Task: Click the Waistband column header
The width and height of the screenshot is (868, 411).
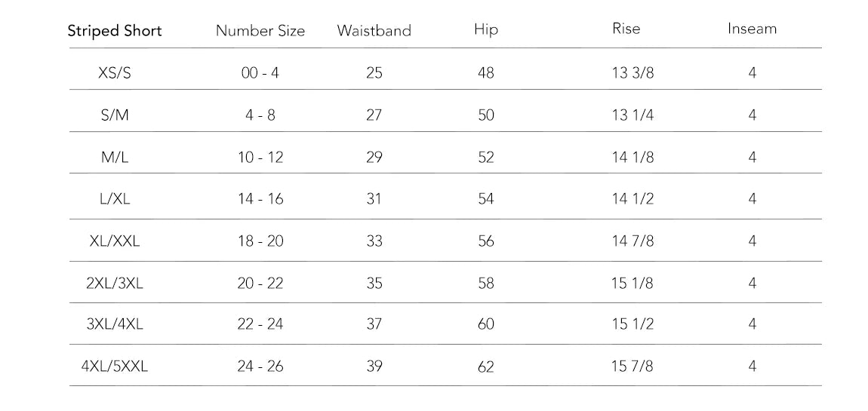Action: pos(374,32)
